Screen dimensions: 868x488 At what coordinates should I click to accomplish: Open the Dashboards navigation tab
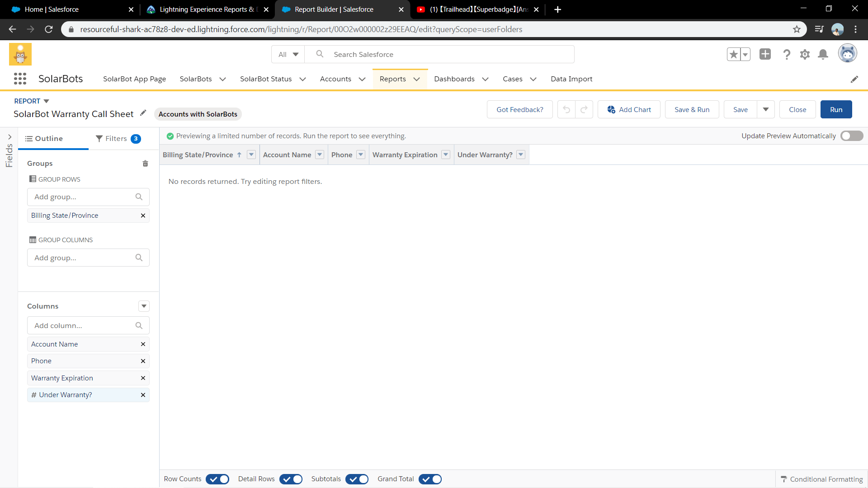tap(454, 79)
